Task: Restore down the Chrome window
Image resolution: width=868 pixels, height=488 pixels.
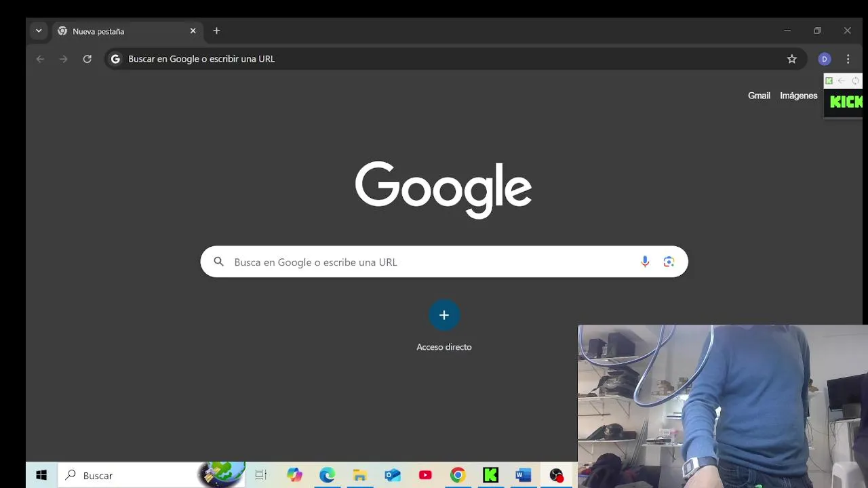Action: coord(817,30)
